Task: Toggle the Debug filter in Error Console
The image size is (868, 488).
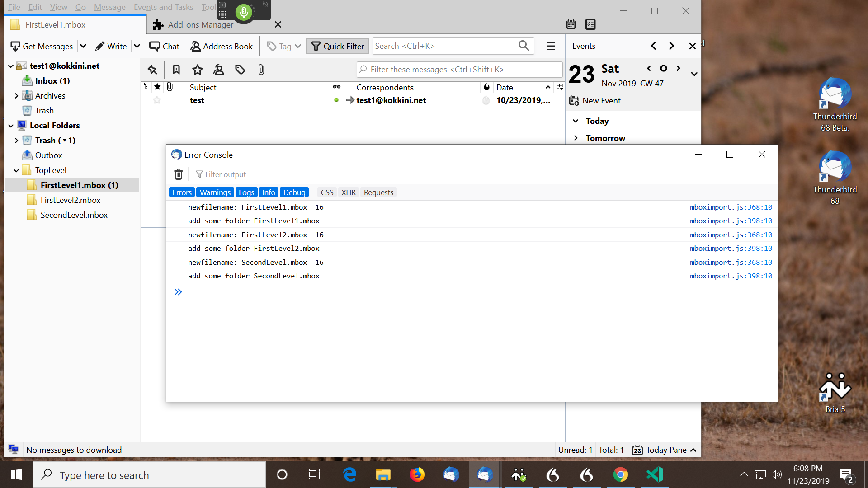Action: click(x=294, y=192)
